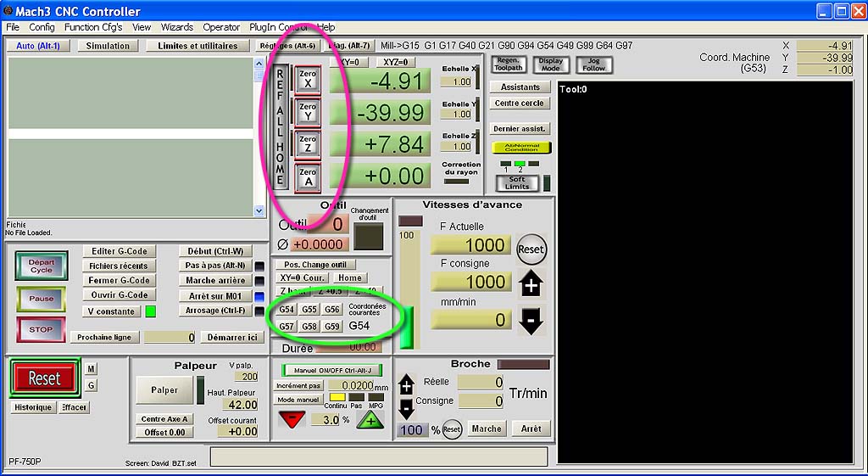Toggle Arrêt sur M01 optional stop
This screenshot has height=476, width=868.
pyautogui.click(x=215, y=296)
